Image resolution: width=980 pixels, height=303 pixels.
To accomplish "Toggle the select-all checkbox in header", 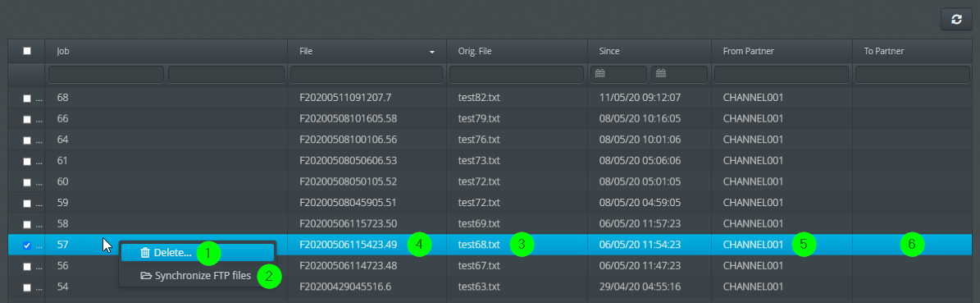I will (27, 51).
